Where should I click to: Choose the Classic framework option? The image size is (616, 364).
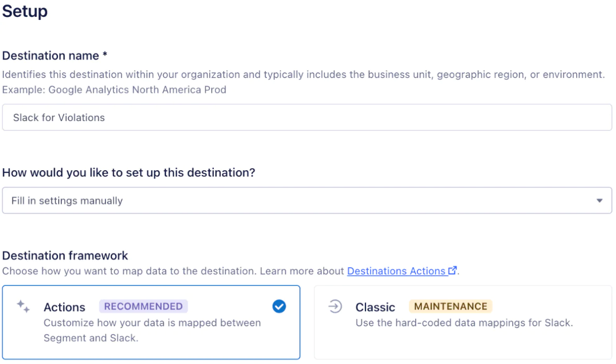click(x=462, y=322)
